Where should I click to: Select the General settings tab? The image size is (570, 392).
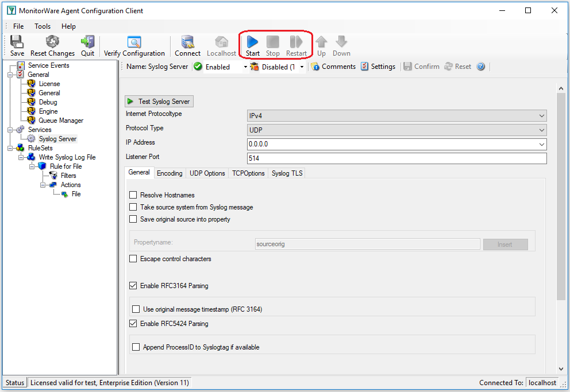point(139,172)
